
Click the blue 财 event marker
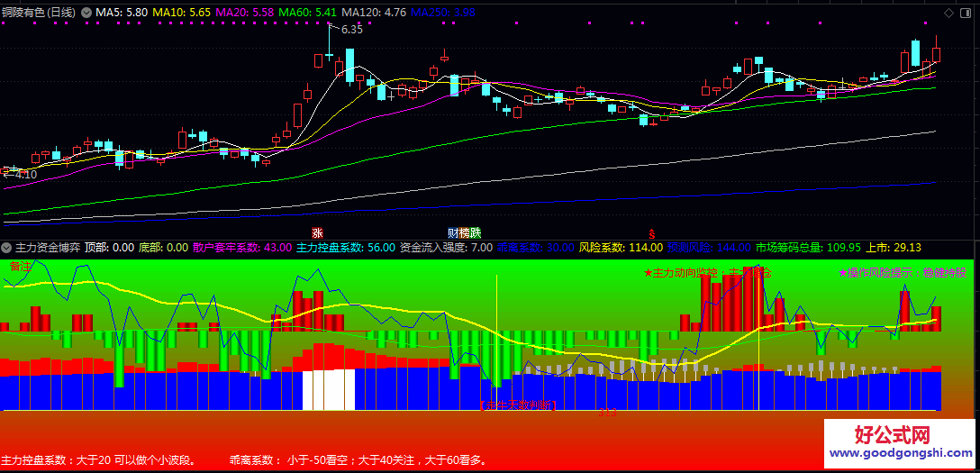pos(453,233)
